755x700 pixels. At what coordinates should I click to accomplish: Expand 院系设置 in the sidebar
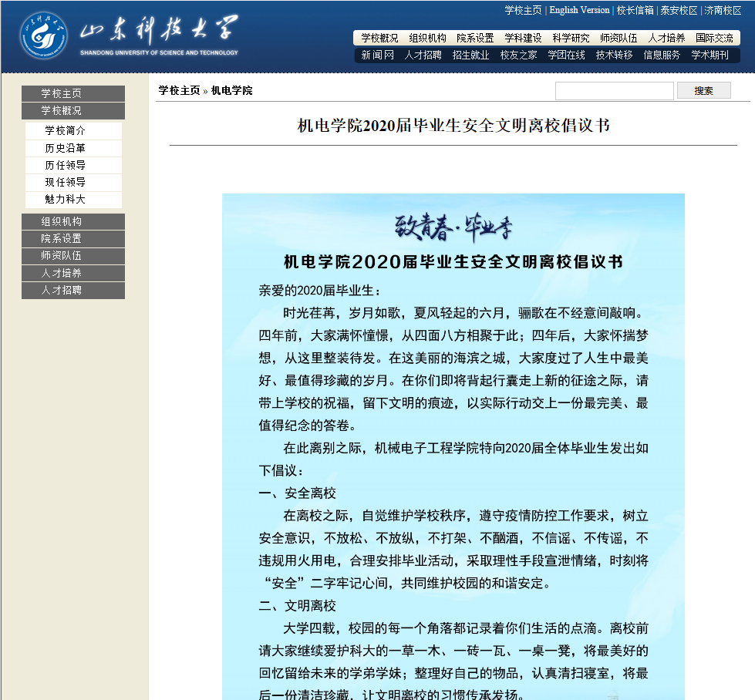[x=73, y=239]
